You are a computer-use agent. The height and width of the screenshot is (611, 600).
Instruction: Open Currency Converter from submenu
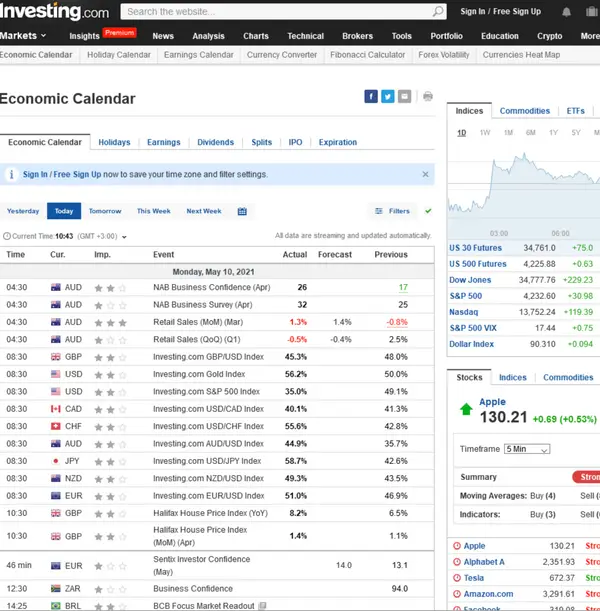click(x=282, y=55)
